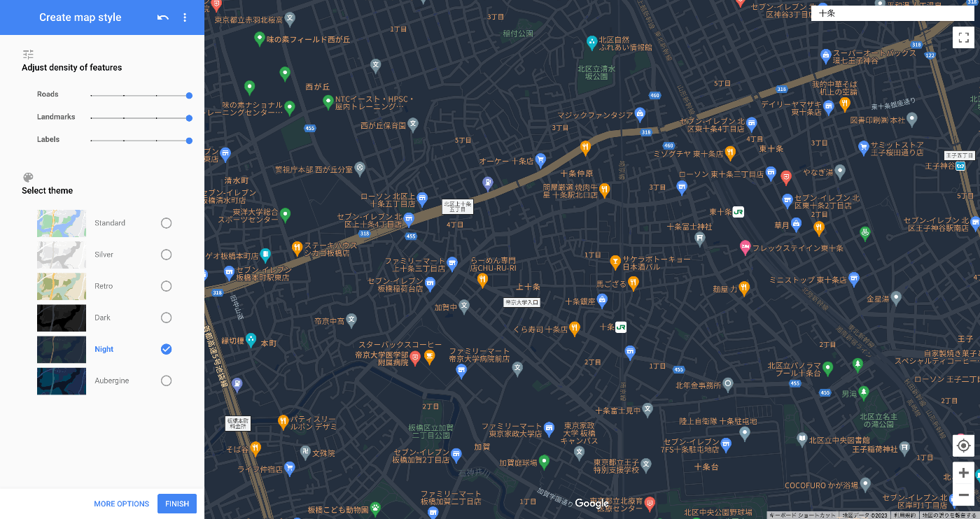Image resolution: width=980 pixels, height=519 pixels.
Task: Open キーボード ショートカット shortcuts link
Action: (801, 515)
